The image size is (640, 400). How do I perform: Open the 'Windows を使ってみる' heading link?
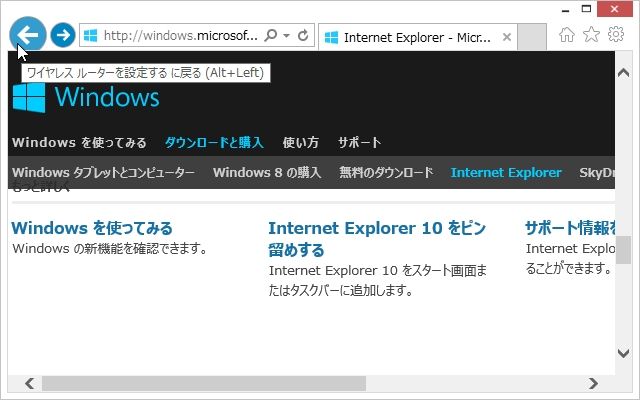click(92, 228)
